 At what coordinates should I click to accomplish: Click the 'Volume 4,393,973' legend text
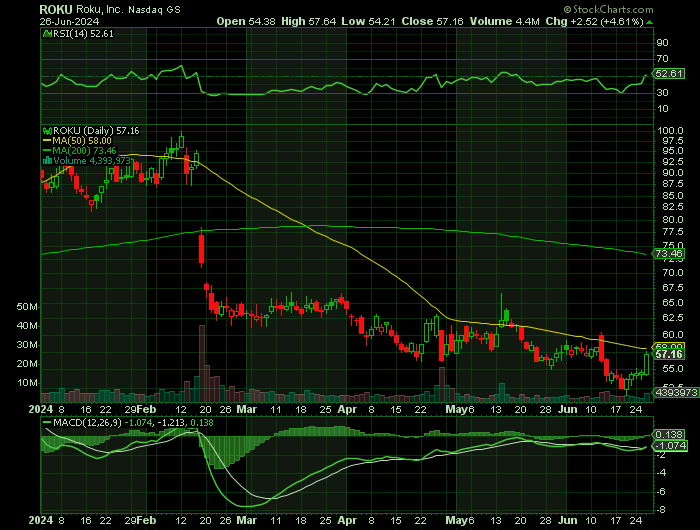click(x=92, y=160)
